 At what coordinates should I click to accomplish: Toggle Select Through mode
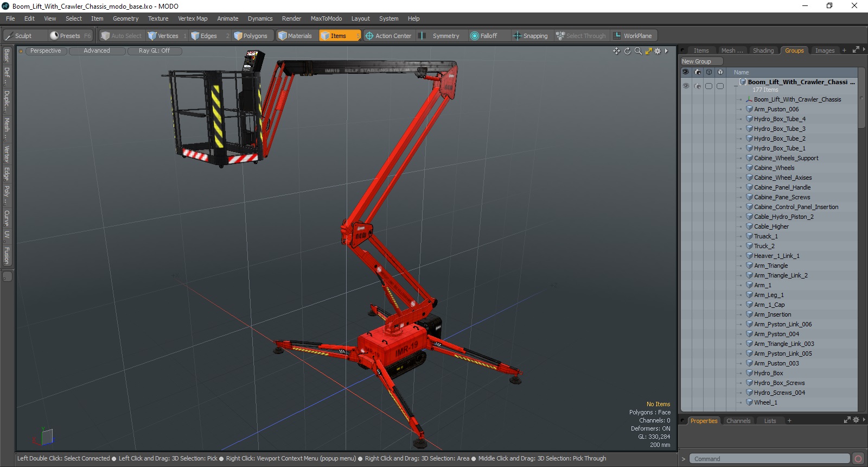[x=582, y=36]
